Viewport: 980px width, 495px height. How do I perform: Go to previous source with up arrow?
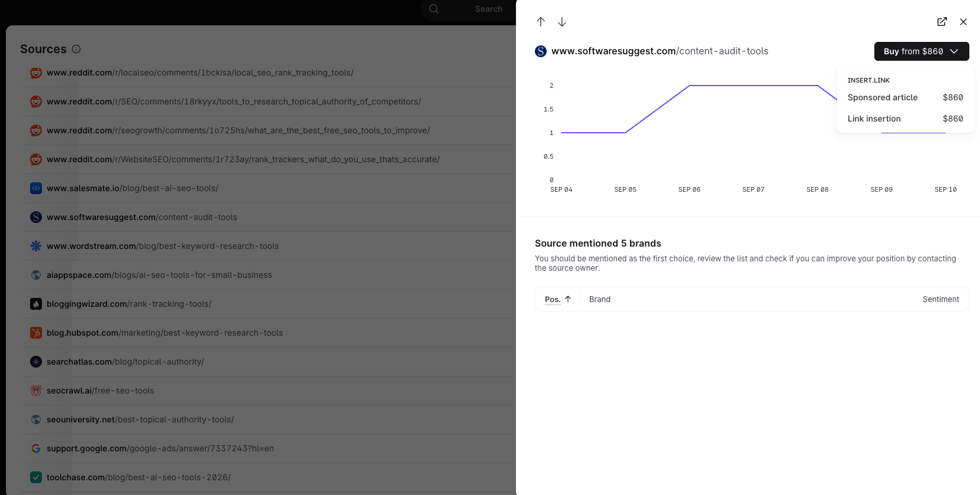click(541, 22)
